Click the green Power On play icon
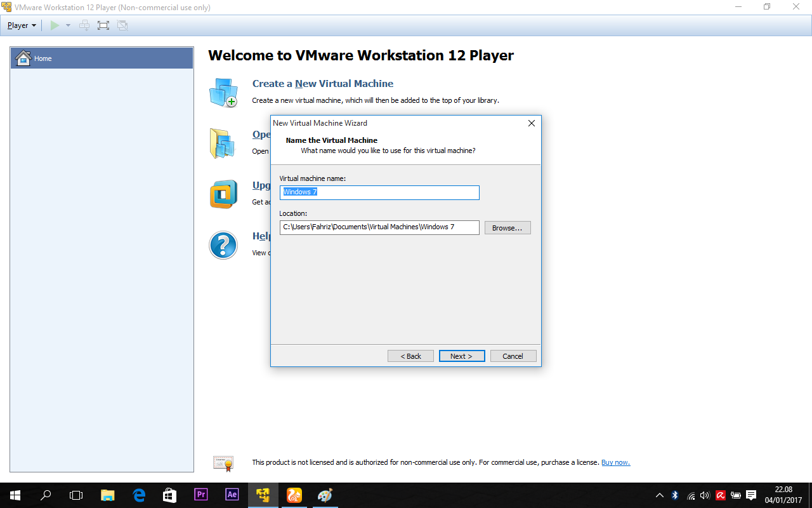The width and height of the screenshot is (812, 508). pyautogui.click(x=55, y=25)
